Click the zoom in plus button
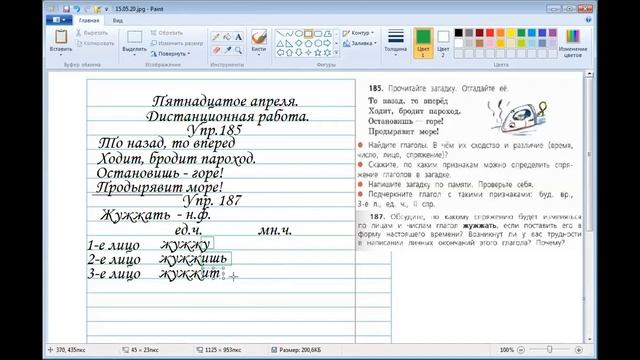Image resolution: width=640 pixels, height=360 pixels. coord(578,350)
